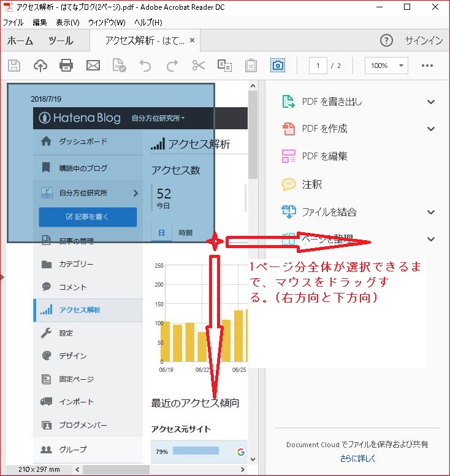The image size is (450, 476).
Task: Click the PDF を書き出し export icon
Action: [x=288, y=102]
